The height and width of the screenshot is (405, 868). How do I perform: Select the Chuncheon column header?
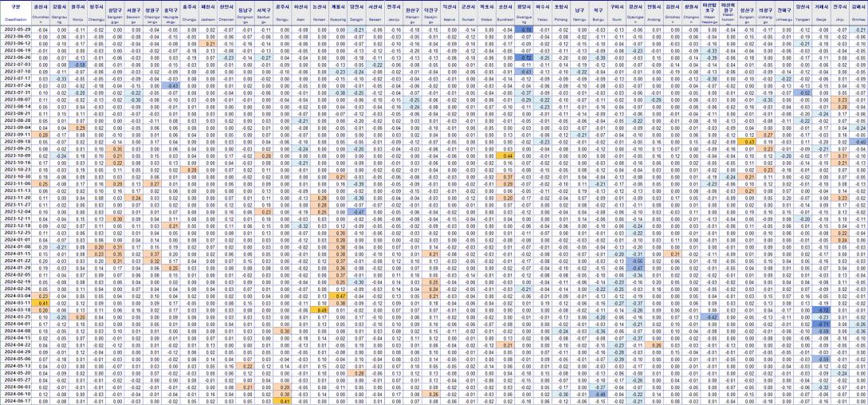pyautogui.click(x=41, y=14)
